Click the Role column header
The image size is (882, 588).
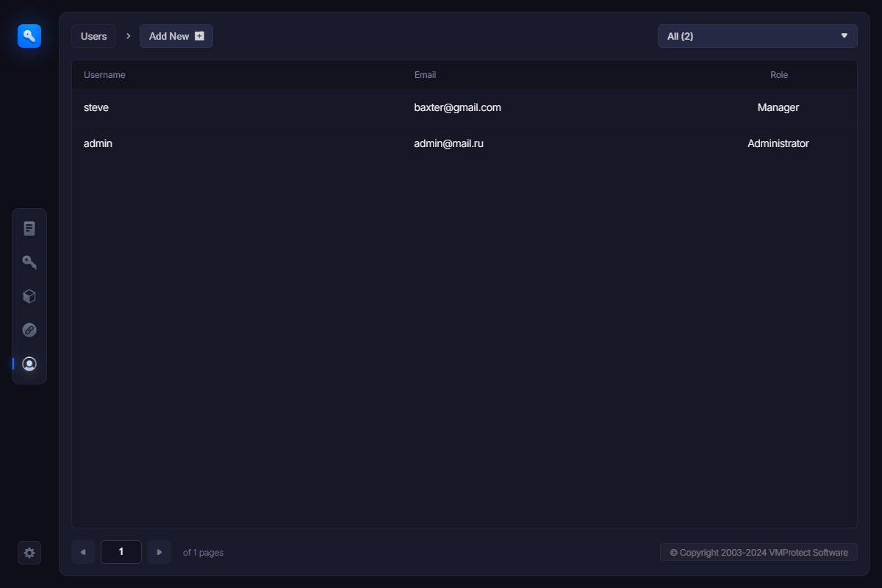coord(778,75)
